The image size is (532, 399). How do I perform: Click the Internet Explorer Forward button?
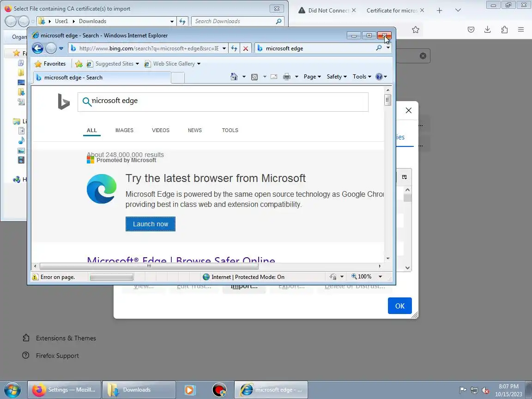point(51,48)
